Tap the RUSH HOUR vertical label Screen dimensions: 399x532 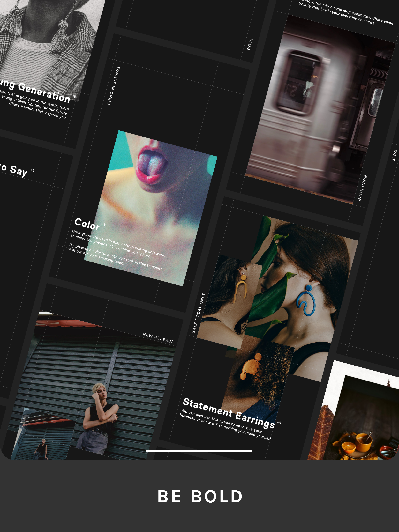click(x=362, y=188)
